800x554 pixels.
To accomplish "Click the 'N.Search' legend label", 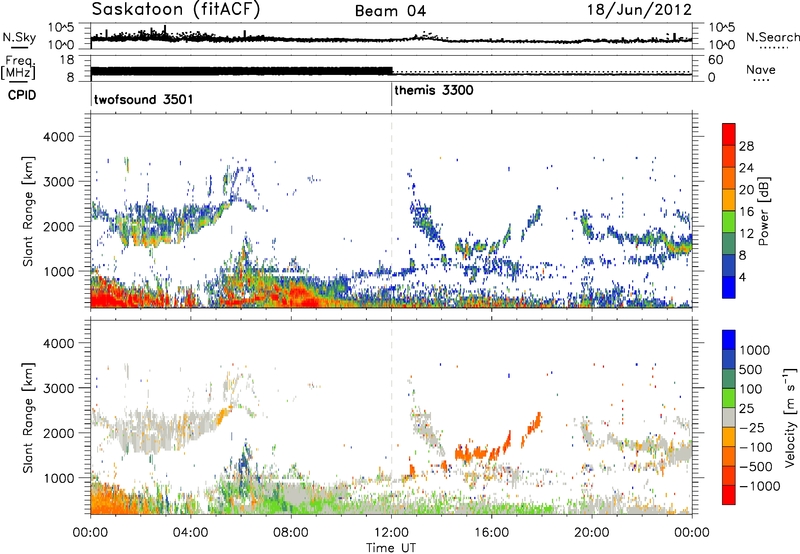I will (772, 37).
